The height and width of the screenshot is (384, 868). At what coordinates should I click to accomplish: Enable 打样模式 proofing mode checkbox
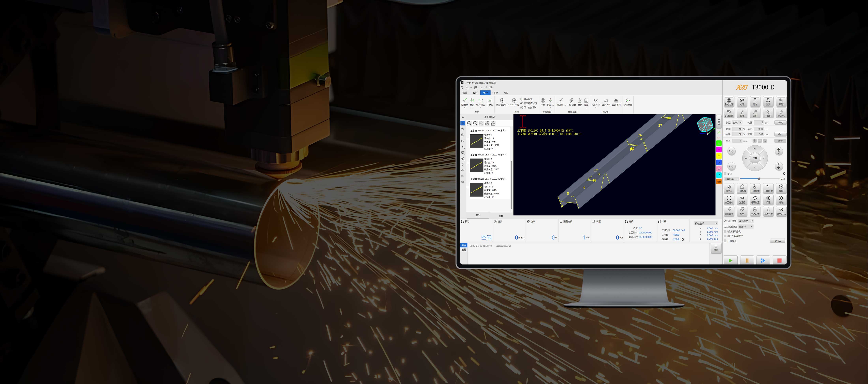point(725,241)
